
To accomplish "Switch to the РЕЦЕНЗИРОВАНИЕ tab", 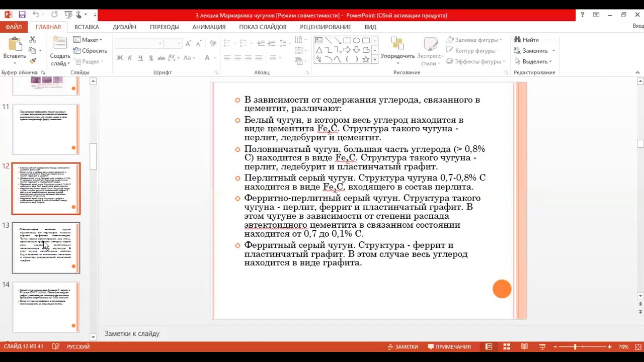I will 326,27.
